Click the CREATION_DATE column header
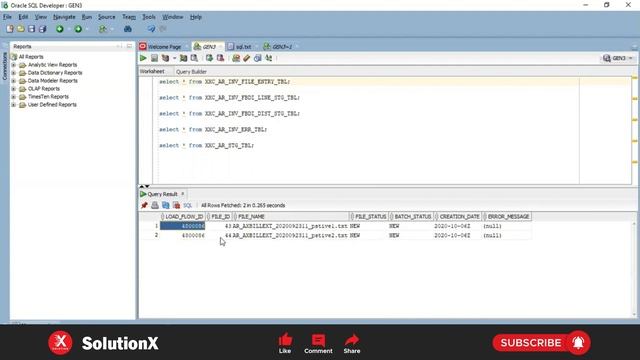 click(459, 217)
